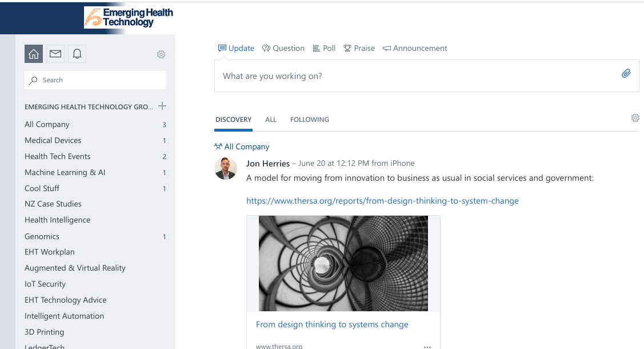Click unread count 2 beside Health Tech Events
644x349 pixels.
tap(165, 157)
